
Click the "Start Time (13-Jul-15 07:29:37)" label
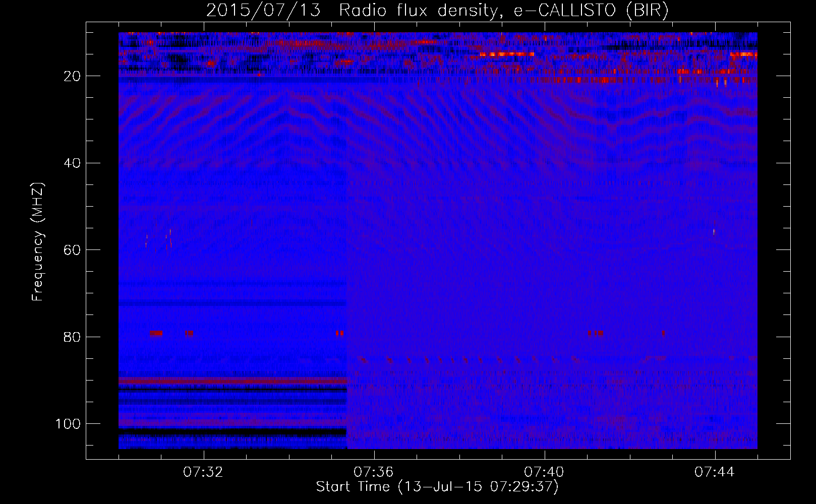pyautogui.click(x=437, y=487)
